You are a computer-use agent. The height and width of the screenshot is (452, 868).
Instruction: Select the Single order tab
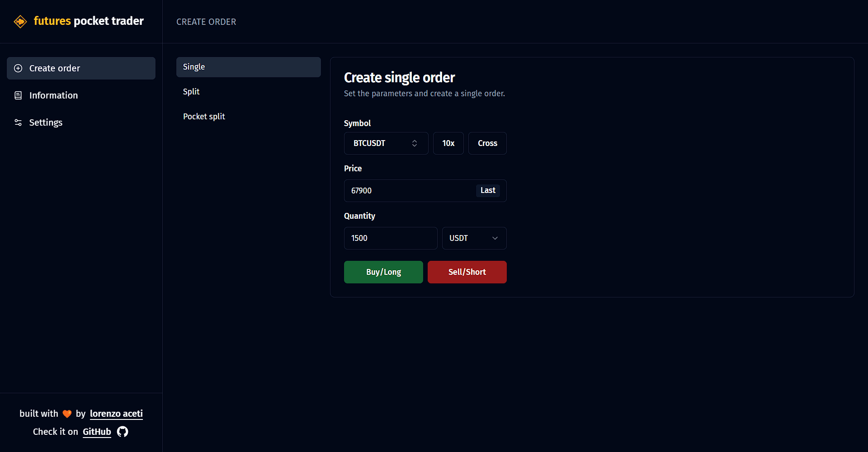(x=248, y=66)
